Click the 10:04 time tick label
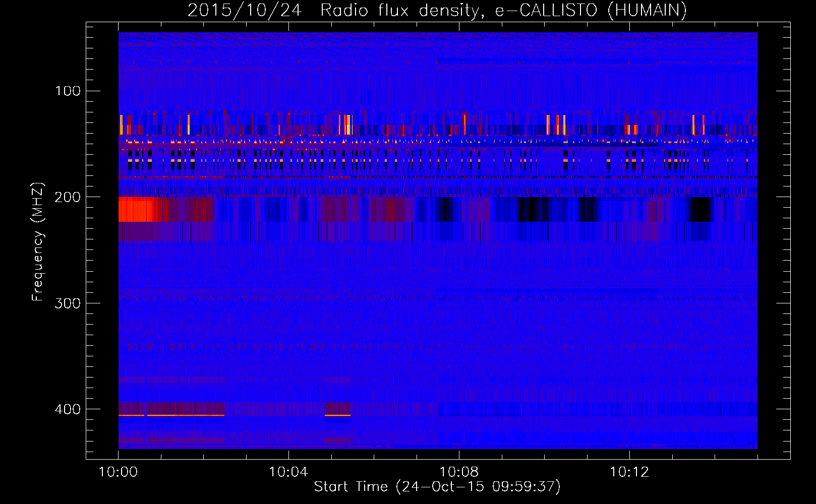 (288, 472)
